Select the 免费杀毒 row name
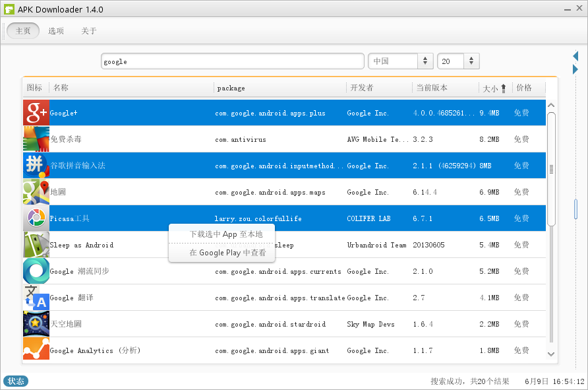This screenshot has width=588, height=390. [66, 139]
